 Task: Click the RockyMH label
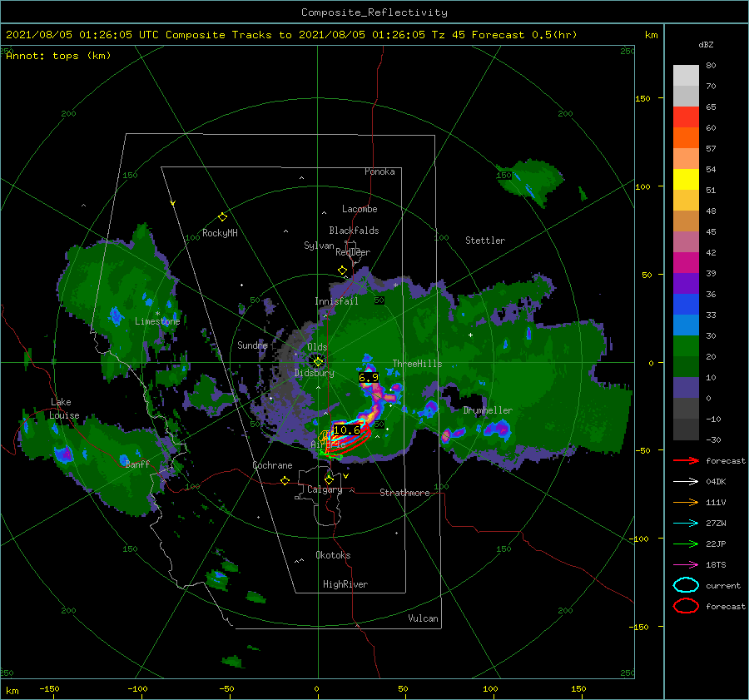220,233
